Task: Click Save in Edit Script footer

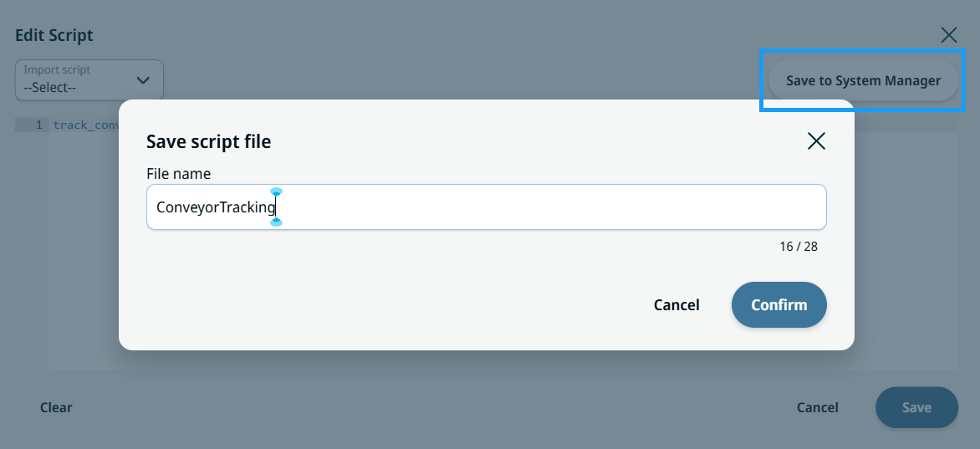Action: (917, 408)
